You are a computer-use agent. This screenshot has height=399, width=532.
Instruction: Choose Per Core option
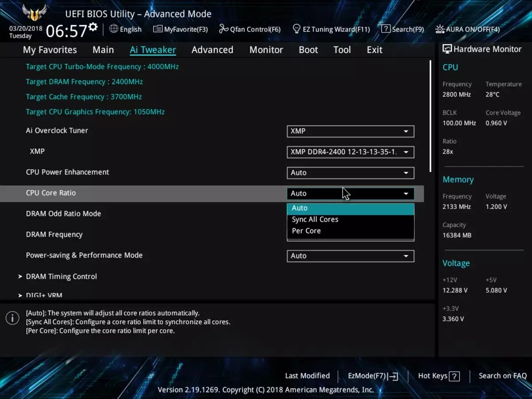tap(350, 231)
